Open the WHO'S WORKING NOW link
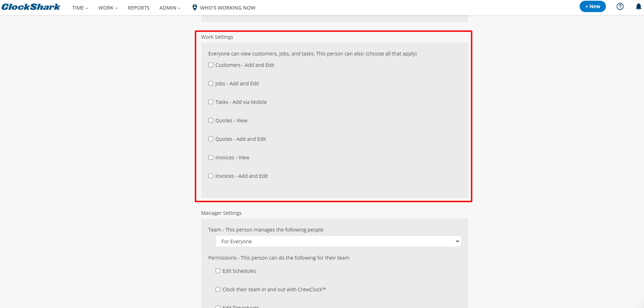 coord(228,8)
